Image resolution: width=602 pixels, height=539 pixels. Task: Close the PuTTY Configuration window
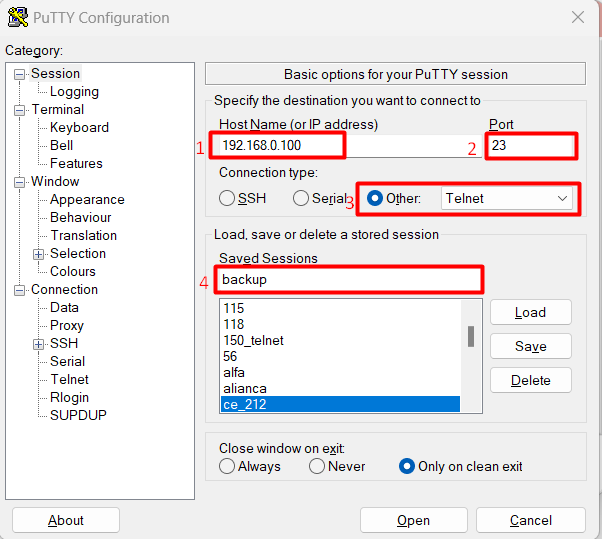coord(578,17)
